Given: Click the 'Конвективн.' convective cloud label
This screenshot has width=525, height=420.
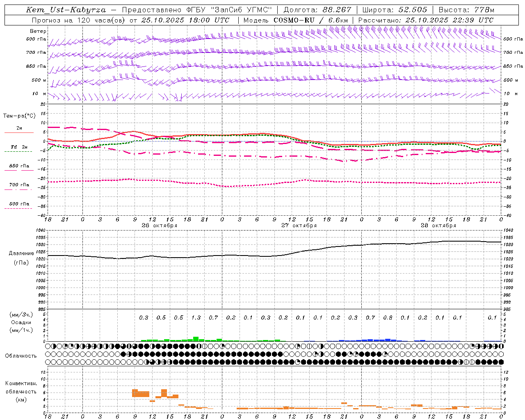Looking at the screenshot, I should click(21, 383).
